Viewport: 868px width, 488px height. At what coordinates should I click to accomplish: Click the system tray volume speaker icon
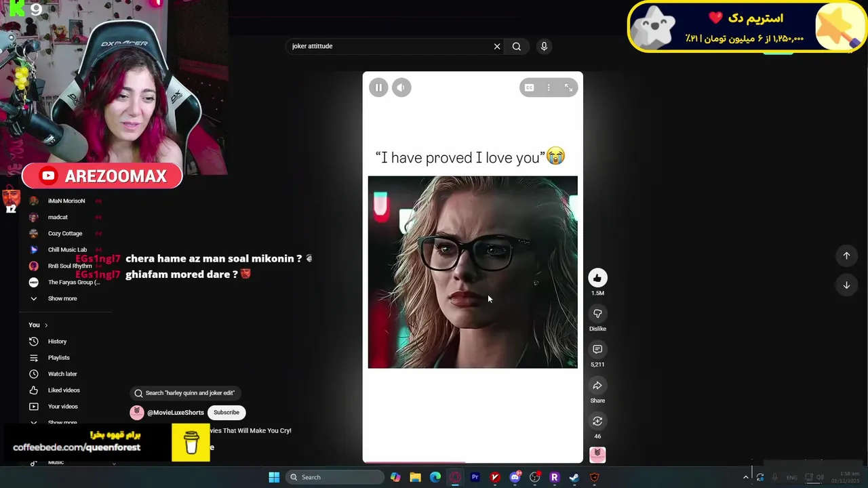(x=820, y=478)
